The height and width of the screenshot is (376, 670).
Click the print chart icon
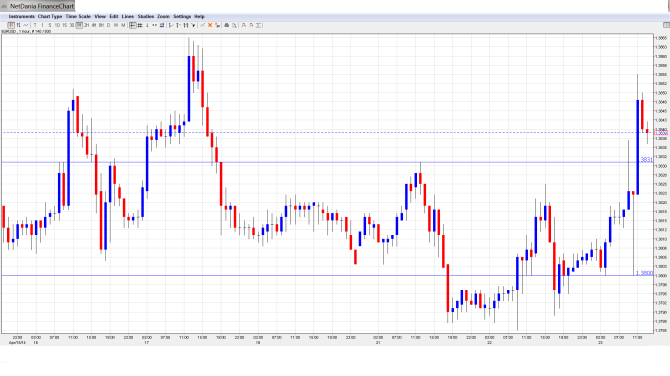click(227, 25)
